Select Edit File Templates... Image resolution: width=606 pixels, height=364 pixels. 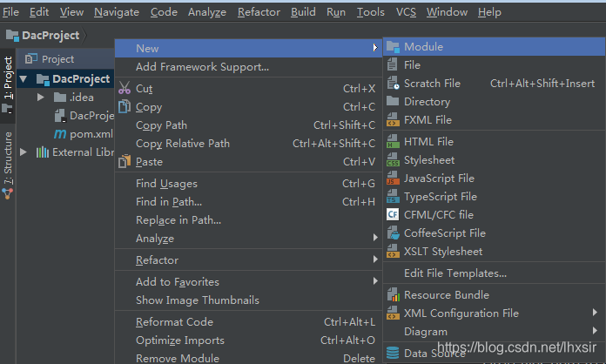494,273
